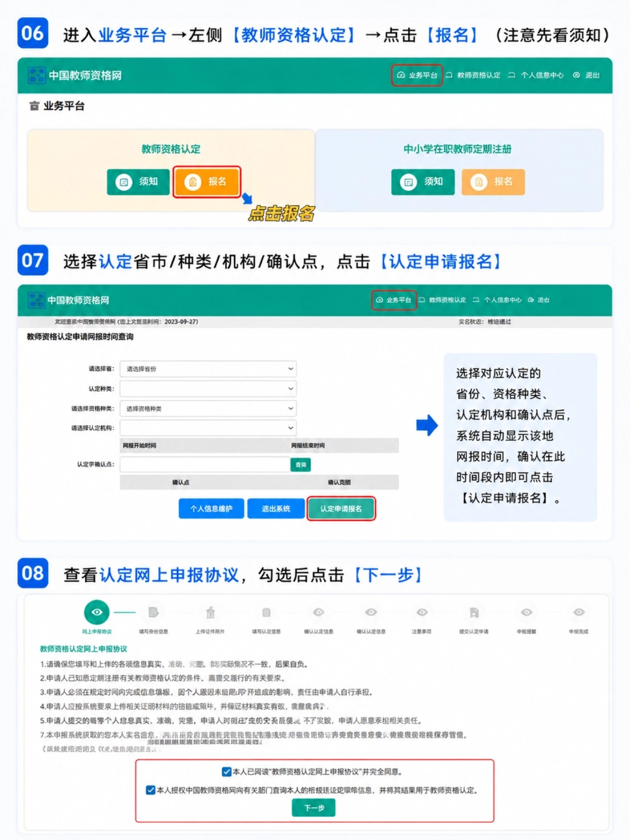The image size is (630, 840).
Task: Select the 网上申报协议 eye step icon
Action: pos(97,612)
